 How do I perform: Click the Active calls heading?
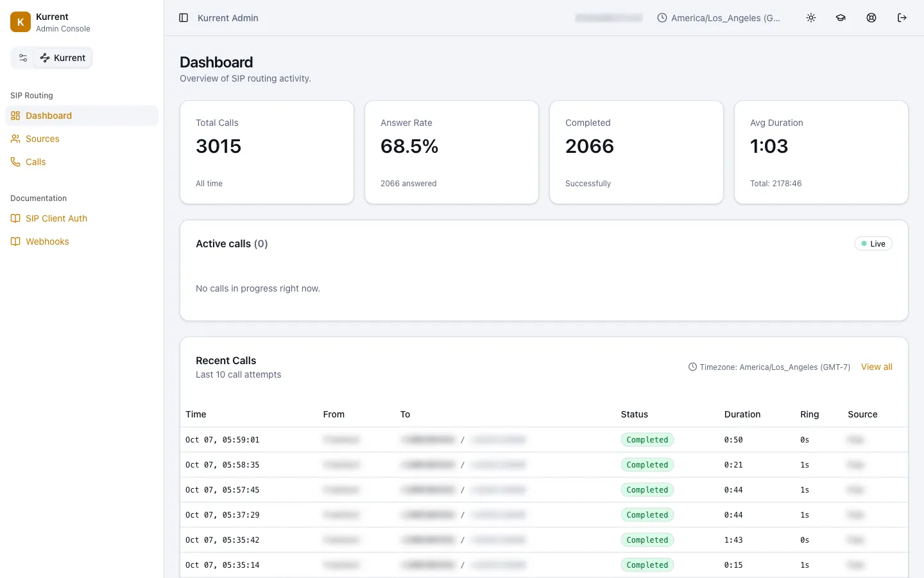[x=232, y=243]
